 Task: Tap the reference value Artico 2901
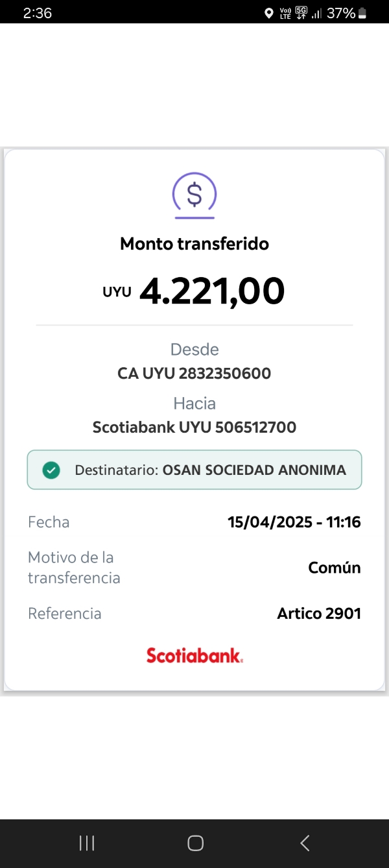pos(318,614)
